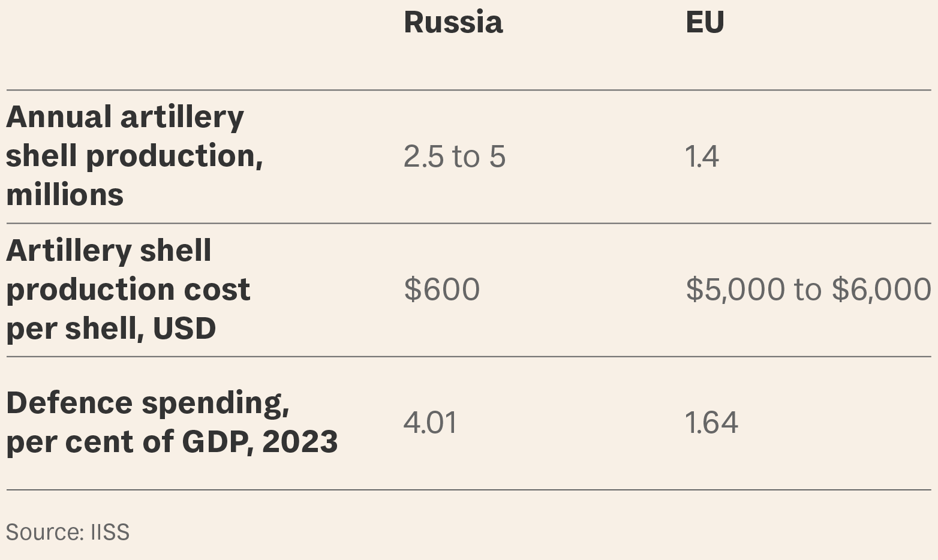Click Russia's 4.01 defence spending value
The image size is (938, 560).
pos(430,423)
